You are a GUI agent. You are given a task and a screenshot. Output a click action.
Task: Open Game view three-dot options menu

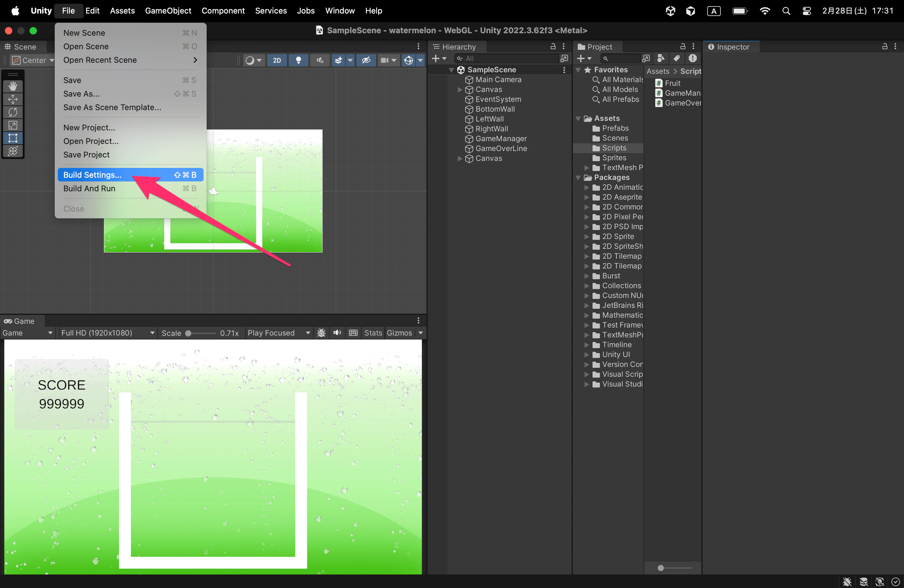point(418,320)
